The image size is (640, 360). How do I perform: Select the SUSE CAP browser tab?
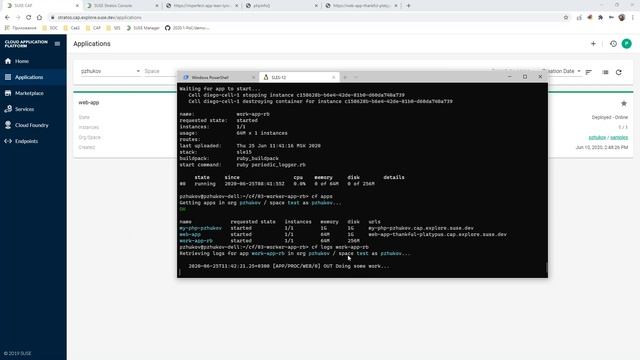click(x=41, y=6)
